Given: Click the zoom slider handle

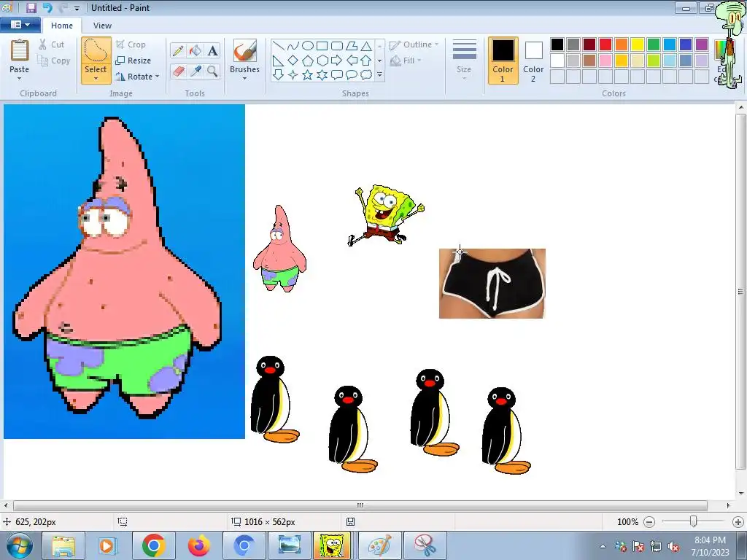Looking at the screenshot, I should pos(694,522).
